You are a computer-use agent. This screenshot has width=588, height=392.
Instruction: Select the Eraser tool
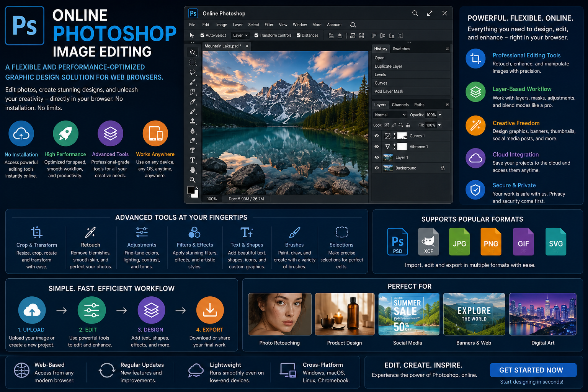193,140
